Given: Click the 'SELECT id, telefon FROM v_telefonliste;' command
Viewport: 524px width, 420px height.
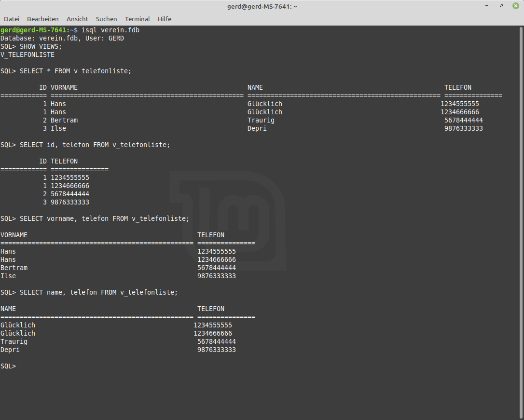Looking at the screenshot, I should click(95, 145).
